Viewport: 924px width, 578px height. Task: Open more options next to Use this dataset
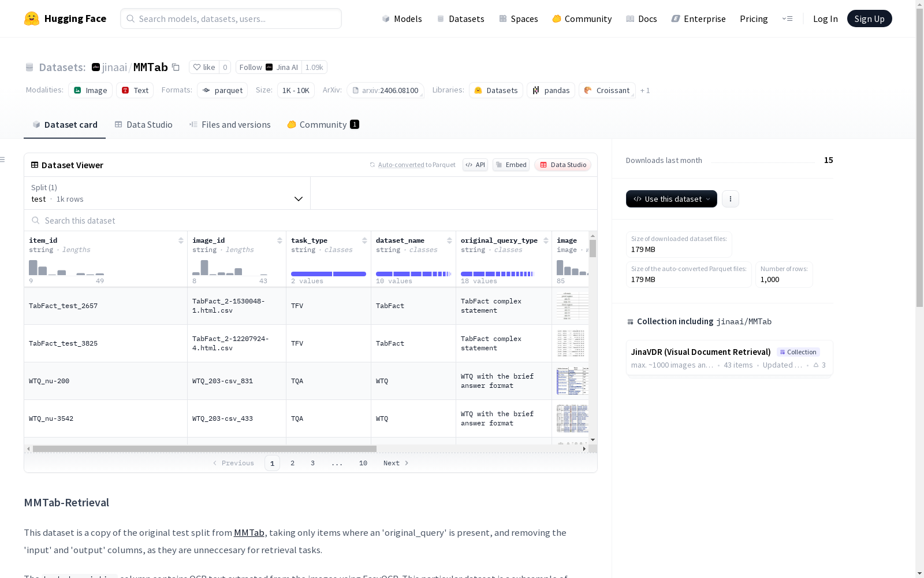(x=731, y=199)
